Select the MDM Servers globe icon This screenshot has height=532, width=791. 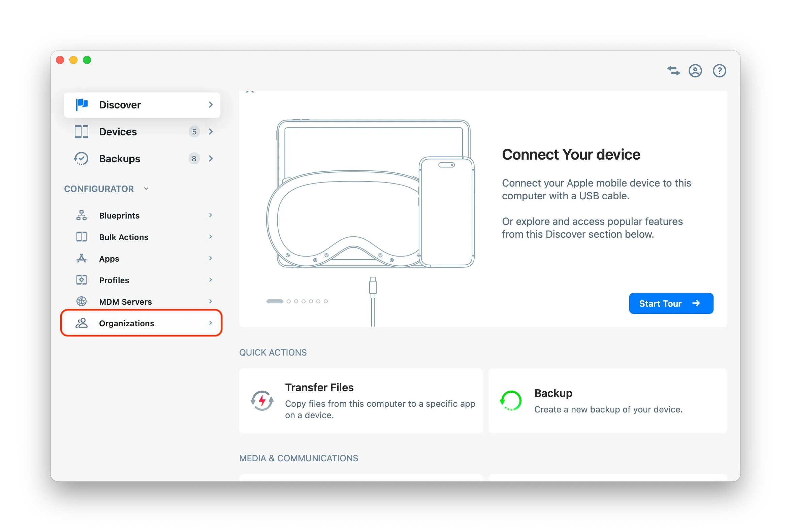[82, 301]
